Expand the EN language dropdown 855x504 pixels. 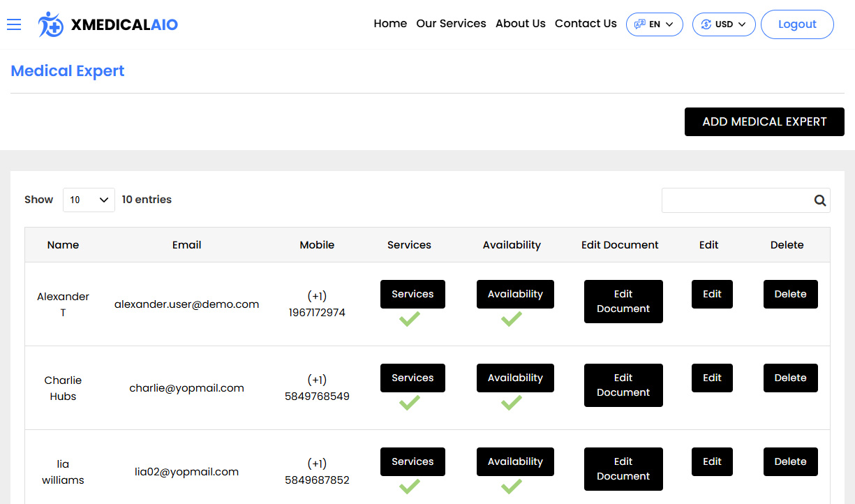point(655,24)
